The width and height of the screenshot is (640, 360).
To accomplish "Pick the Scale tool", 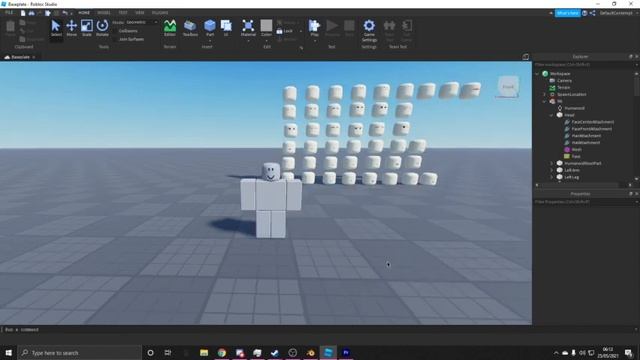I will click(87, 28).
